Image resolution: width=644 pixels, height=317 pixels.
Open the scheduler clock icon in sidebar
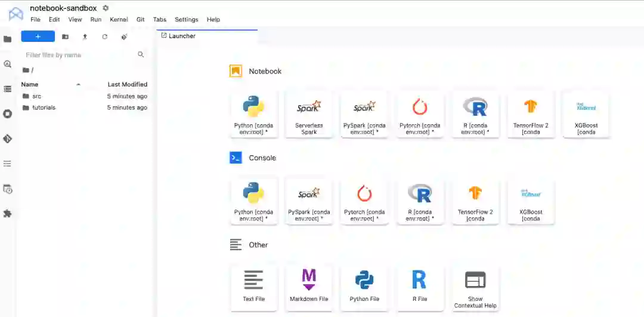pos(7,189)
